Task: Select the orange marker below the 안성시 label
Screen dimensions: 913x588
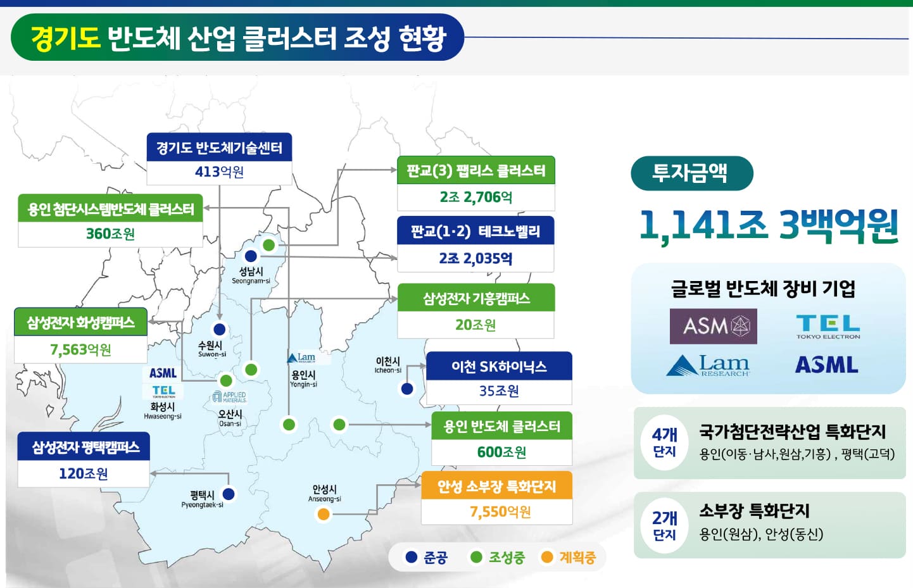Action: (324, 514)
